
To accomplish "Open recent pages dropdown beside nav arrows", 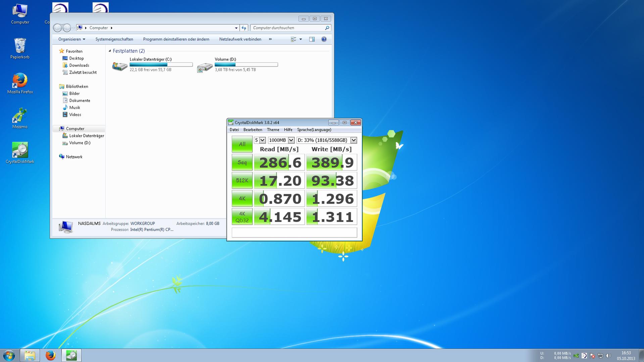I will coord(73,28).
